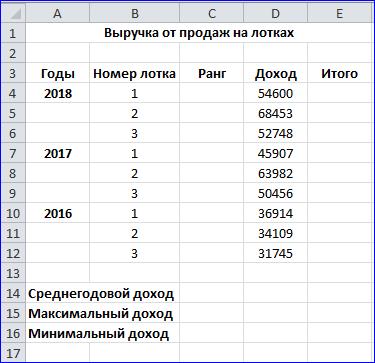
Task: Select the Годы header cell
Action: coord(57,73)
